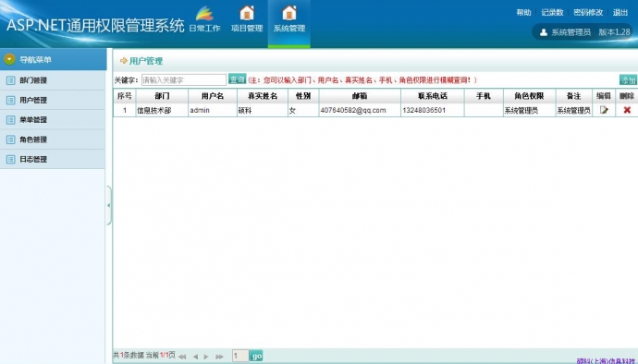The height and width of the screenshot is (364, 638).
Task: Select the 系统管理 top tab
Action: (x=288, y=23)
